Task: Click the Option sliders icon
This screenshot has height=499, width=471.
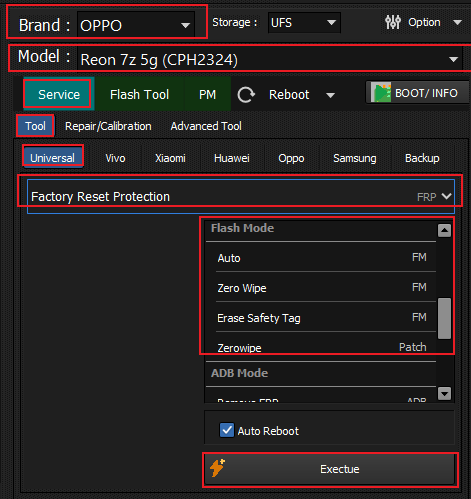Action: click(393, 22)
